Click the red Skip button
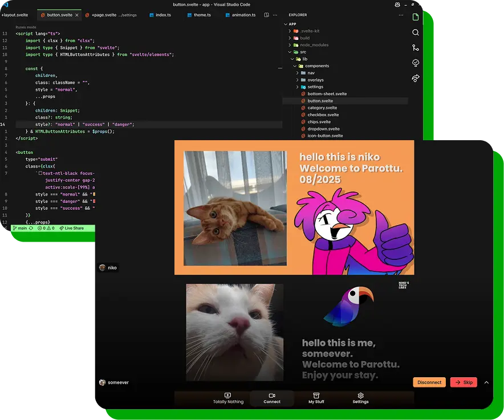 click(x=464, y=382)
